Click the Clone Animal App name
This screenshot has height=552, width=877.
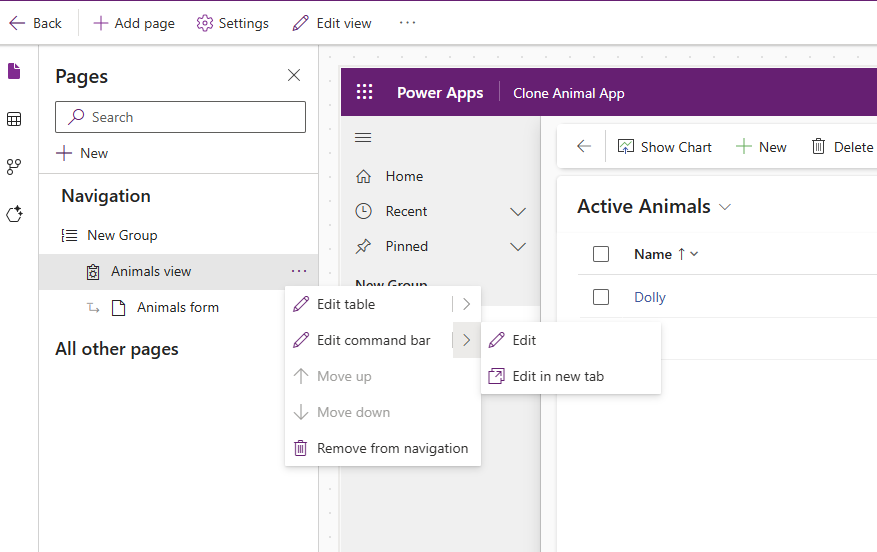click(569, 93)
